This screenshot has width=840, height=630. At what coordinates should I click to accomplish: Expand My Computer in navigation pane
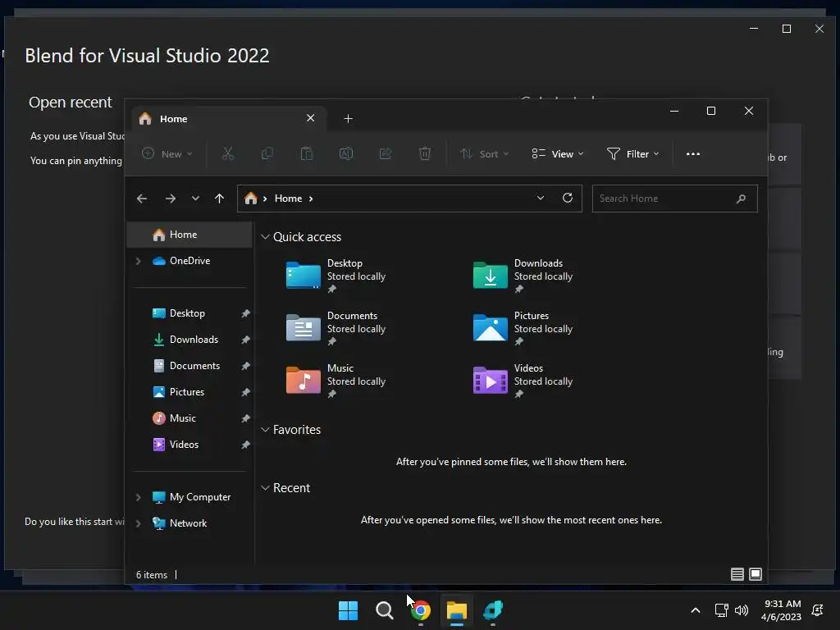click(138, 497)
